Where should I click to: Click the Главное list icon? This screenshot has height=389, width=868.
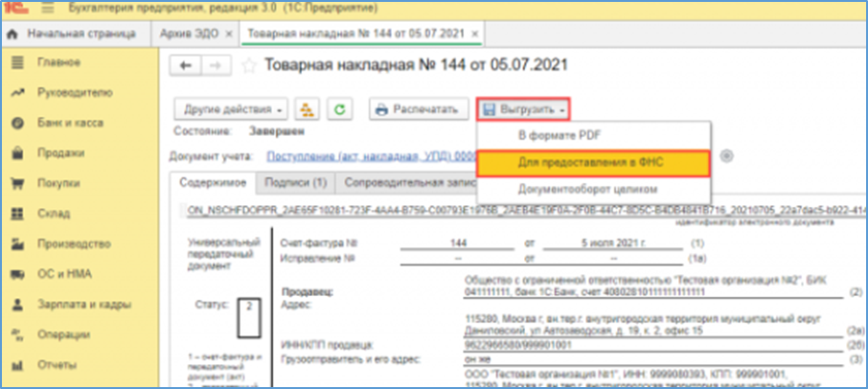coord(17,62)
